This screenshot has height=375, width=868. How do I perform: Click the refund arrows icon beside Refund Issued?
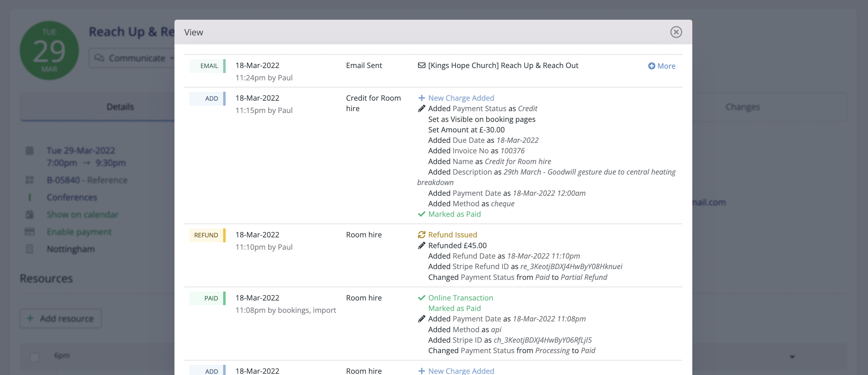421,235
